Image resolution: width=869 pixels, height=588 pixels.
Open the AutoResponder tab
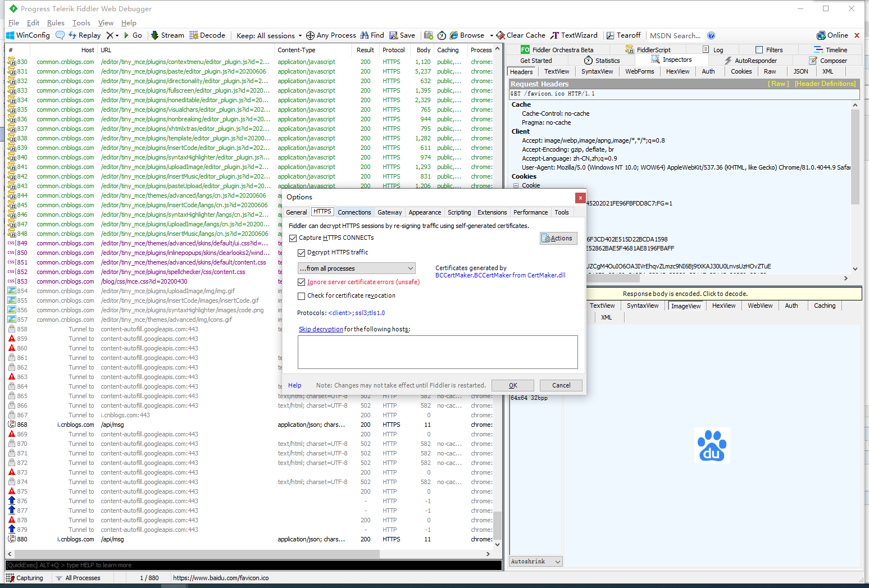(x=750, y=61)
